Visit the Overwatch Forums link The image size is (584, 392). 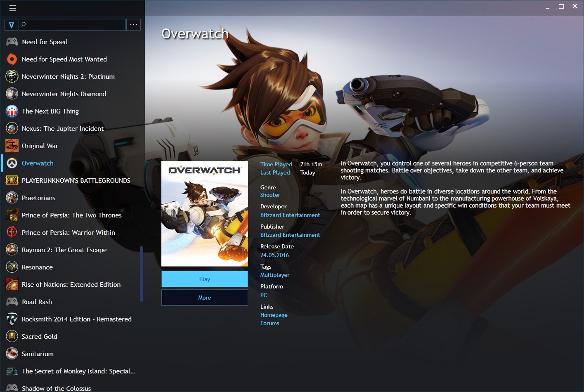click(270, 323)
